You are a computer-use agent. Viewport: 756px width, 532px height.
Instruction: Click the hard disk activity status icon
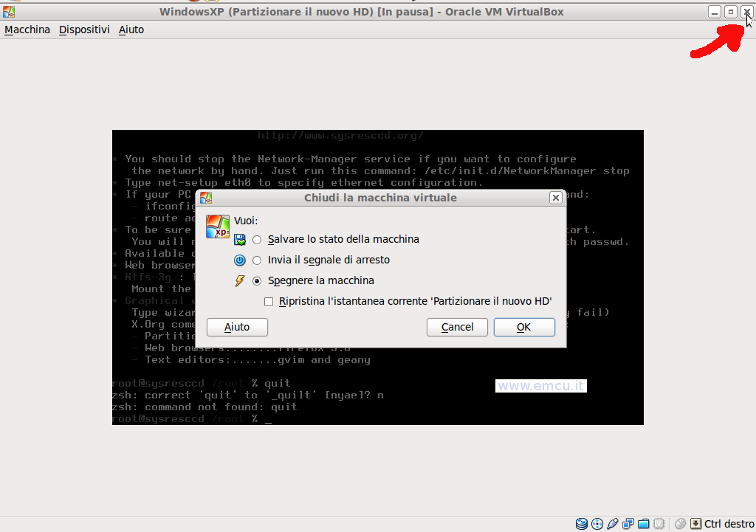(x=582, y=524)
